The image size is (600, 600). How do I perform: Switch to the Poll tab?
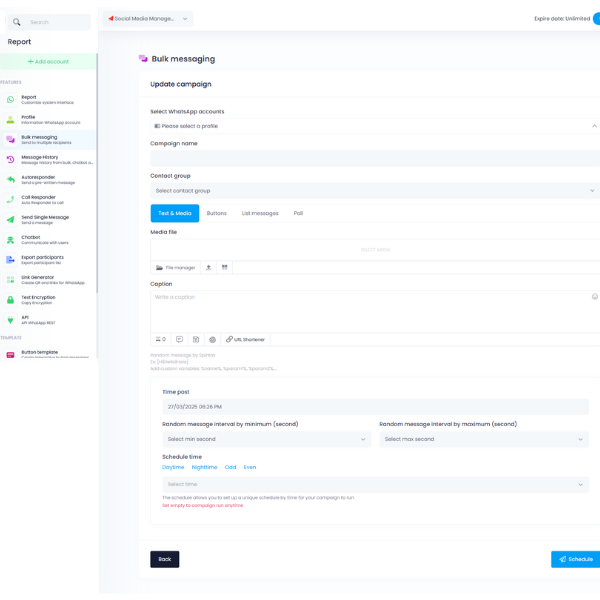tap(298, 213)
